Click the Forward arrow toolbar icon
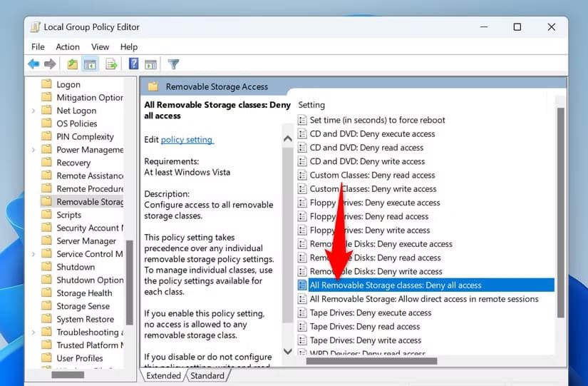588x386 pixels. click(50, 64)
